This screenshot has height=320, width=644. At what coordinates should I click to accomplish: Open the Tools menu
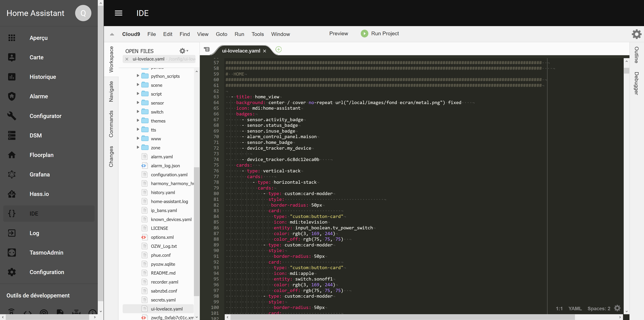[257, 34]
